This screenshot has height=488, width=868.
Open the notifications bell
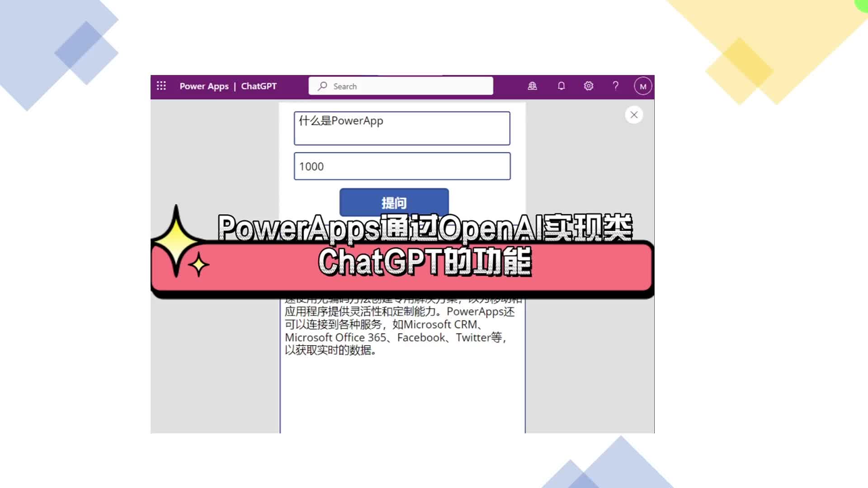coord(561,86)
